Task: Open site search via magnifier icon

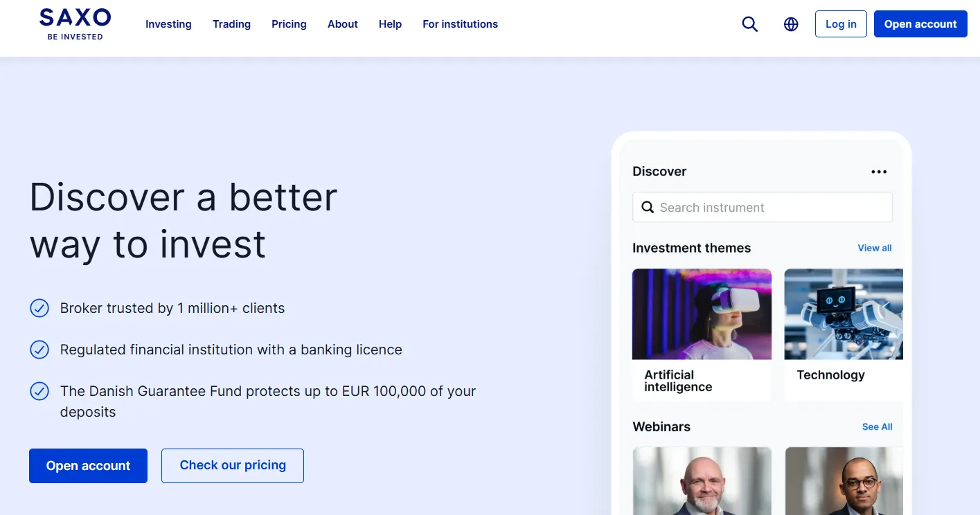Action: point(749,24)
